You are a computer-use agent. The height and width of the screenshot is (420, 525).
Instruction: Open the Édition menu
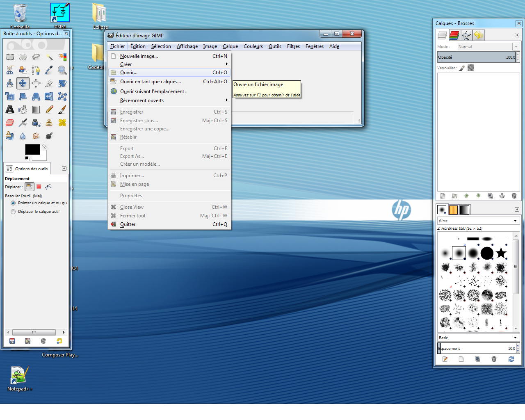point(138,46)
